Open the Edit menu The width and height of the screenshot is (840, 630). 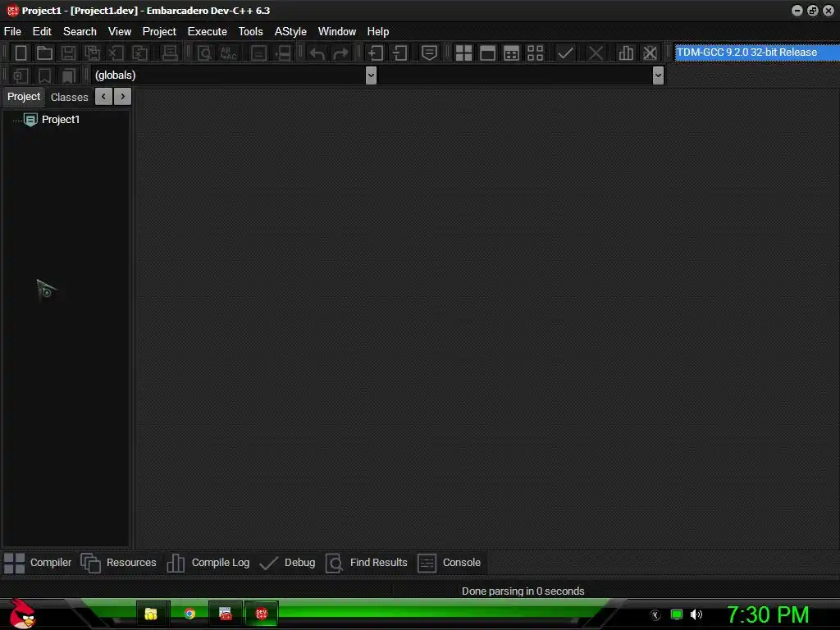42,32
